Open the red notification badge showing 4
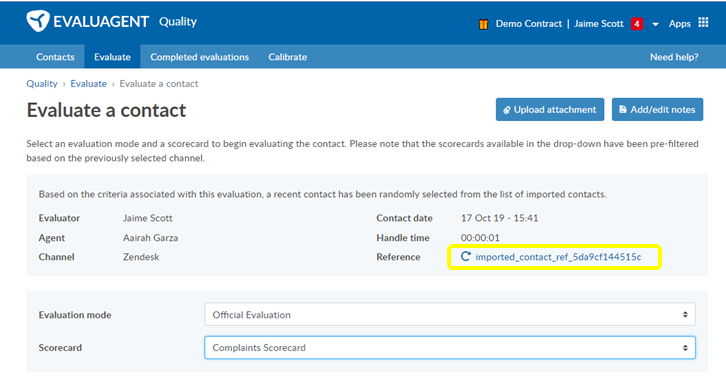Screen dimensions: 726x385 637,24
